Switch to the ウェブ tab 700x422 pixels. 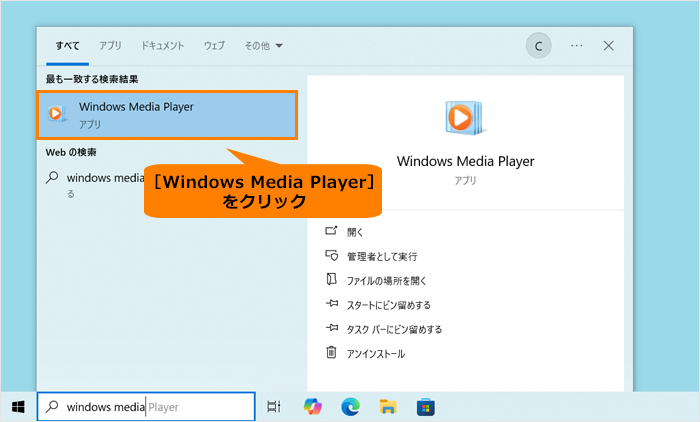(214, 46)
